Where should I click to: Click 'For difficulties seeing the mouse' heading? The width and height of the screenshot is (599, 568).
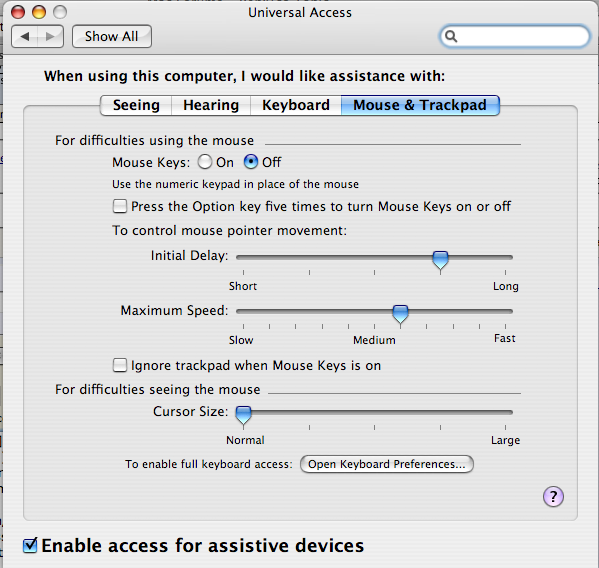(x=157, y=390)
